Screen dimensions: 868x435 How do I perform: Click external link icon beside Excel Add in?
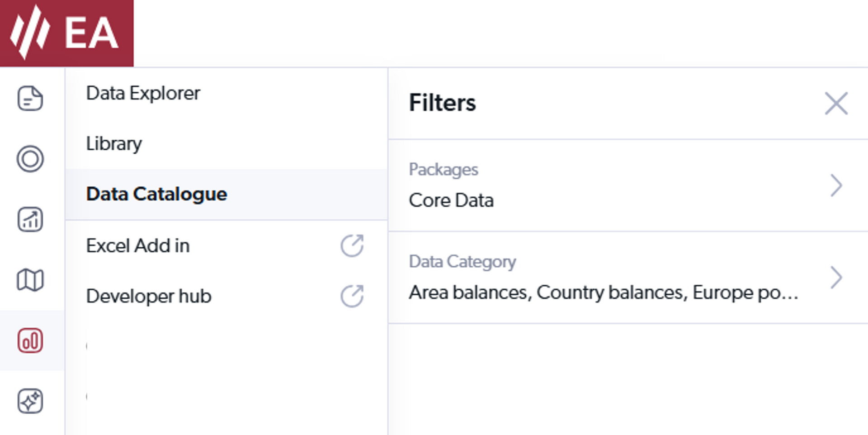352,246
